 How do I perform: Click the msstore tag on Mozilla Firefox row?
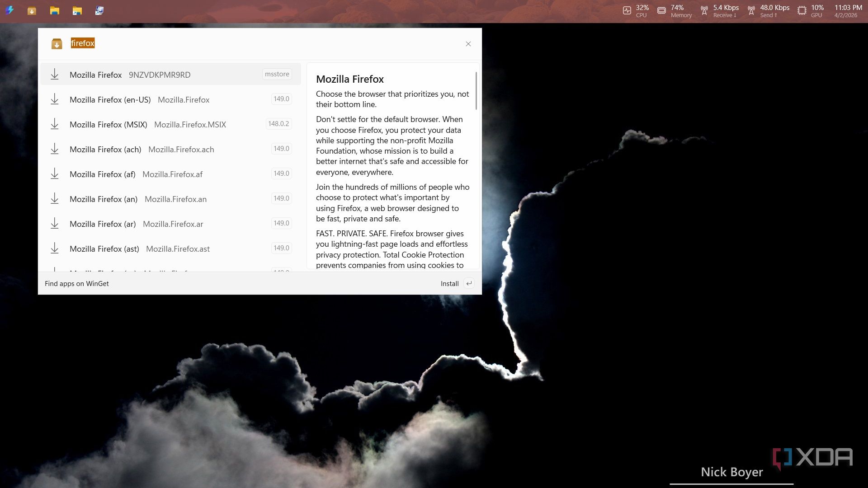coord(277,74)
